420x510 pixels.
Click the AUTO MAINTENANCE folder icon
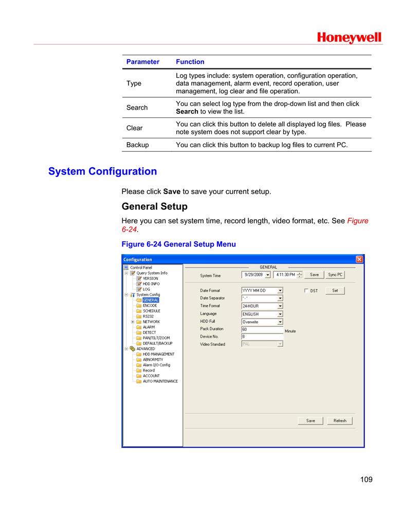[x=139, y=381]
